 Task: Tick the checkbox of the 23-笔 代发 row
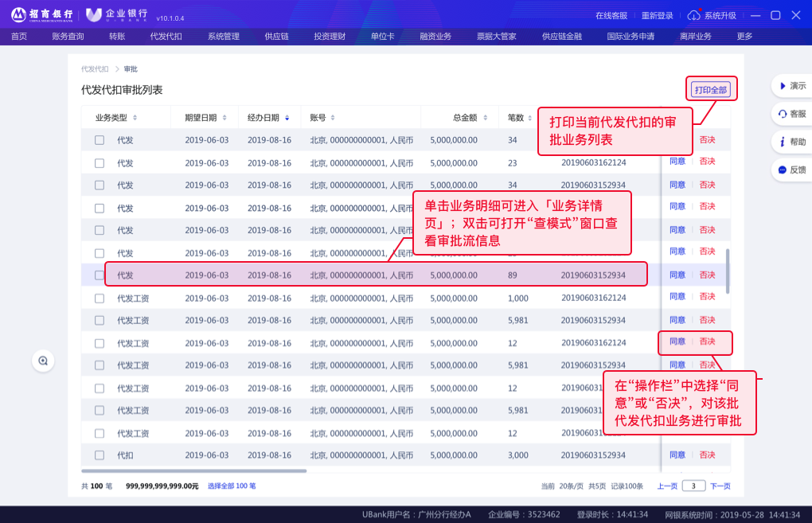point(100,163)
